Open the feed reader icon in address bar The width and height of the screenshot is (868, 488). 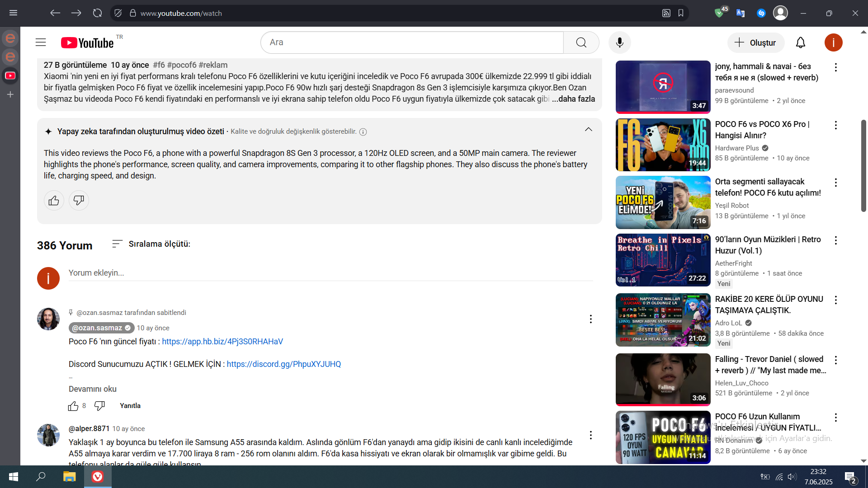(x=666, y=13)
